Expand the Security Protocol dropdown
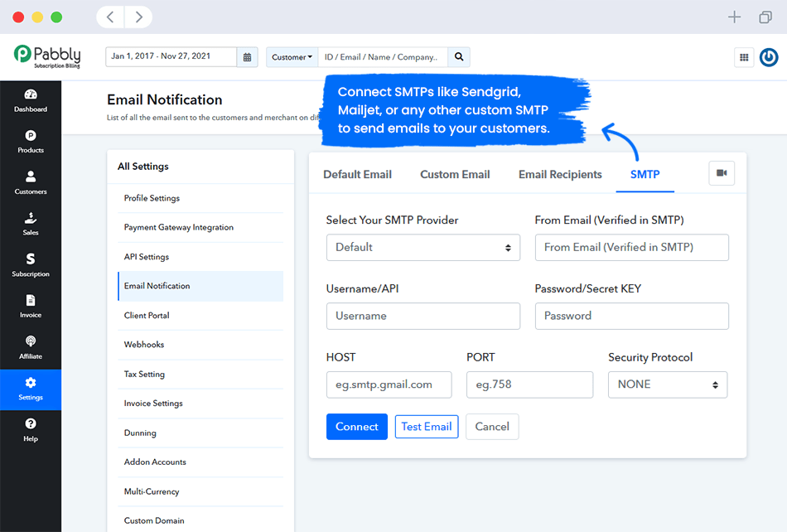Screen dimensions: 787x532 [668, 384]
